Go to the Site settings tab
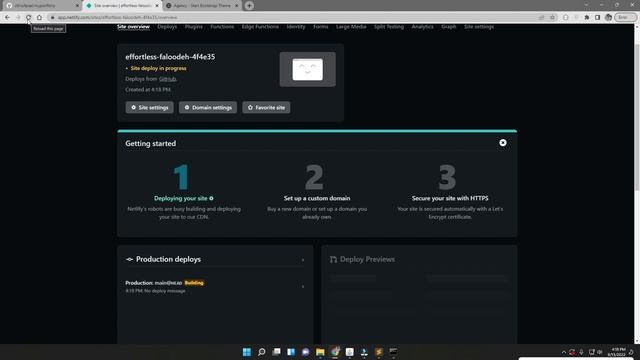Screen dimensions: 640x360 (479, 27)
